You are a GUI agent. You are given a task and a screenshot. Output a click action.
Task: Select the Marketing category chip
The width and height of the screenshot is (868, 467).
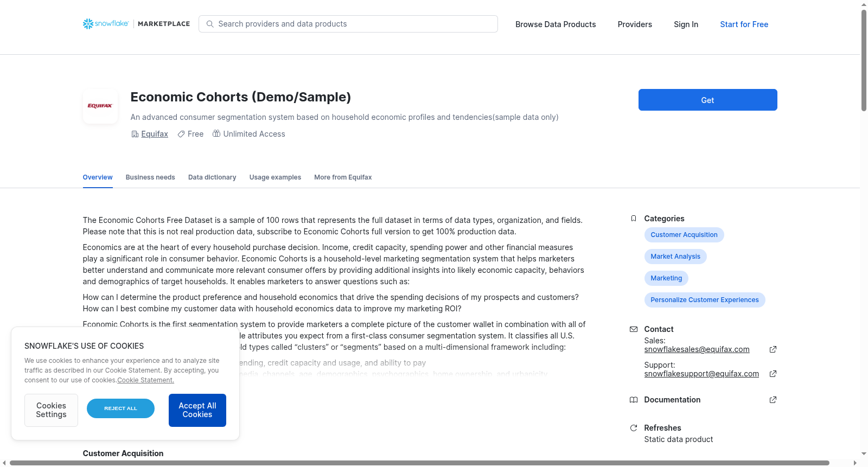[666, 278]
